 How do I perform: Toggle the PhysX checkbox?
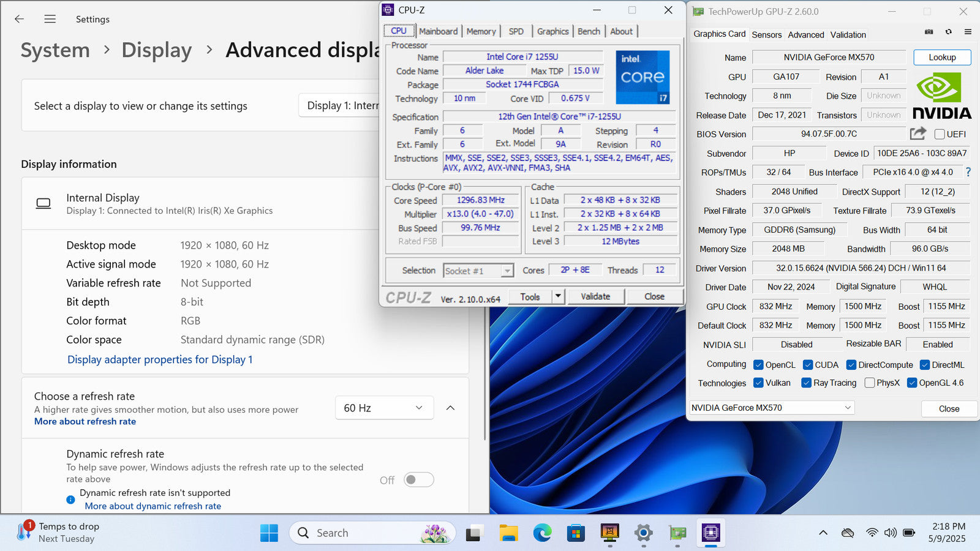869,383
